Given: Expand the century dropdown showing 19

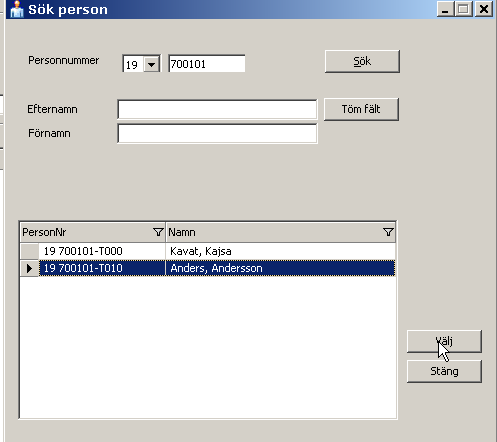Looking at the screenshot, I should point(152,64).
